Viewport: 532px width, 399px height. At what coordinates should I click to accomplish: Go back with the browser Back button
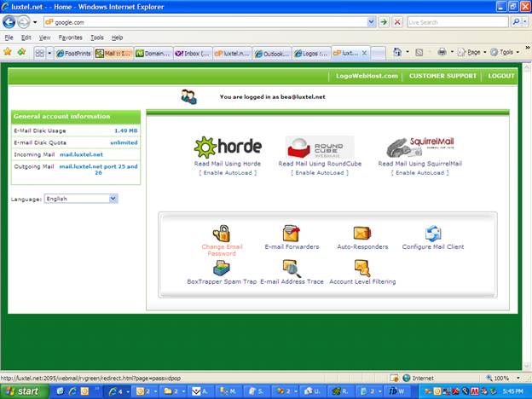[x=9, y=22]
